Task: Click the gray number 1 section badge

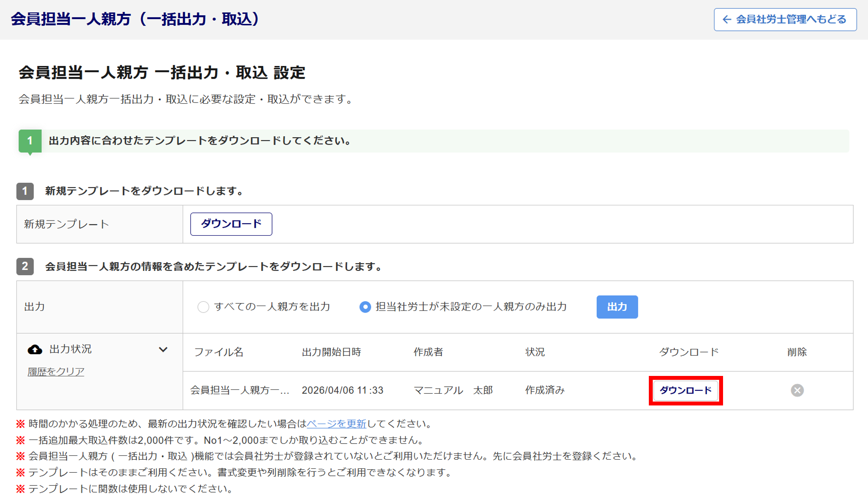Action: click(x=25, y=191)
